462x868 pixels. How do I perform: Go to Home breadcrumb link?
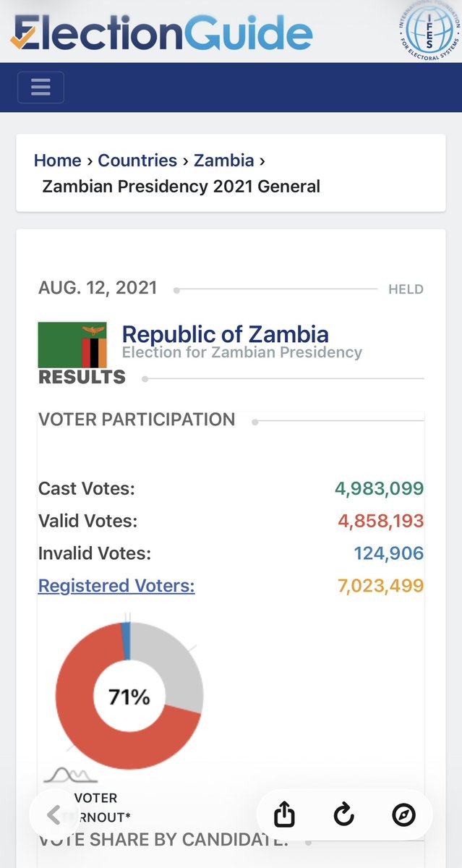coord(58,161)
